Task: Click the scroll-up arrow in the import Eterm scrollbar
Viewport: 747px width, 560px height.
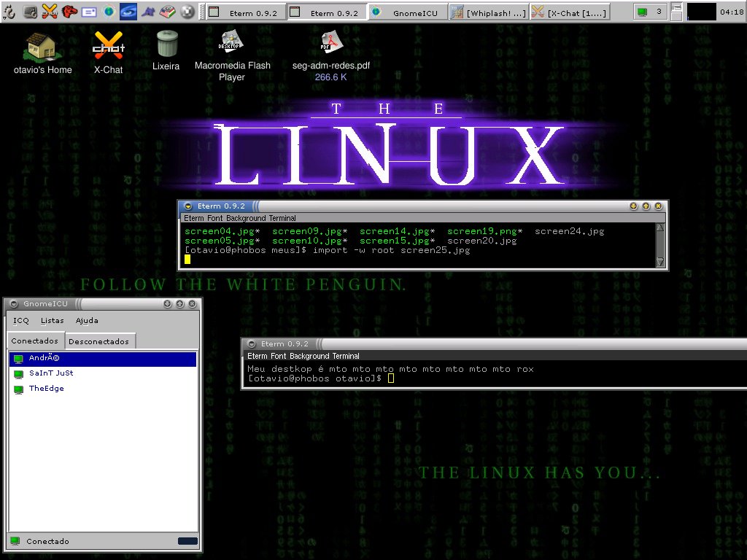Action: click(x=659, y=227)
